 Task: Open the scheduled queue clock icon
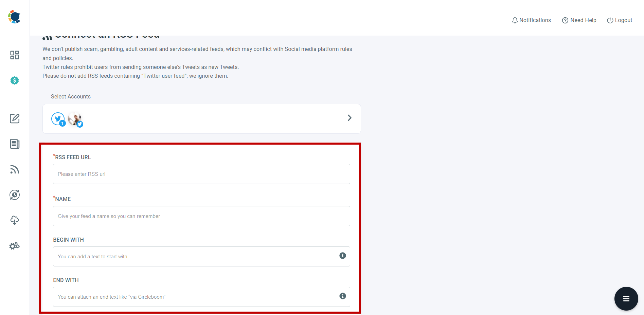(15, 195)
